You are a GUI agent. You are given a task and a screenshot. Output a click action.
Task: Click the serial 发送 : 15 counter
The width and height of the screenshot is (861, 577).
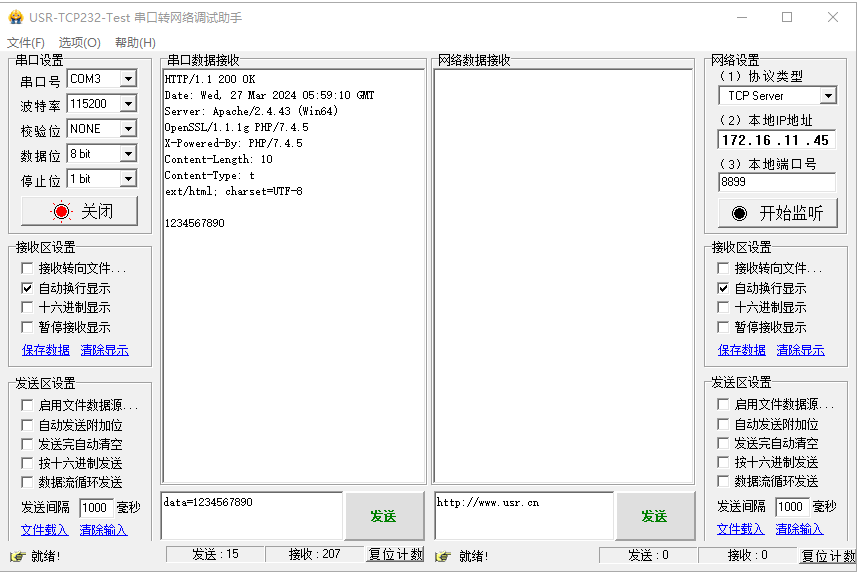pyautogui.click(x=215, y=554)
